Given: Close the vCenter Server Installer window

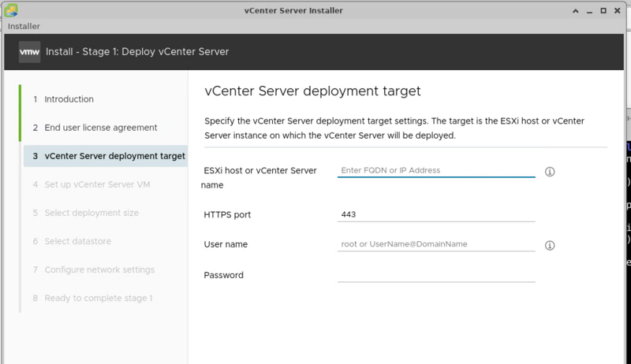Looking at the screenshot, I should point(618,11).
